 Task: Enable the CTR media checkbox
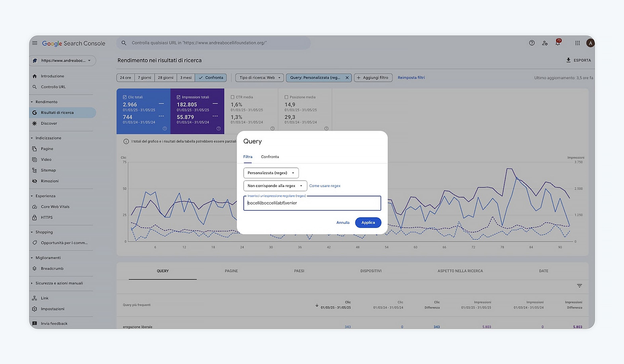(233, 97)
